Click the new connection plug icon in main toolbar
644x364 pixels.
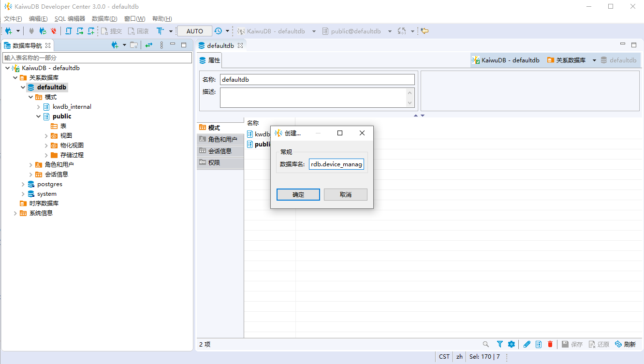click(x=9, y=31)
